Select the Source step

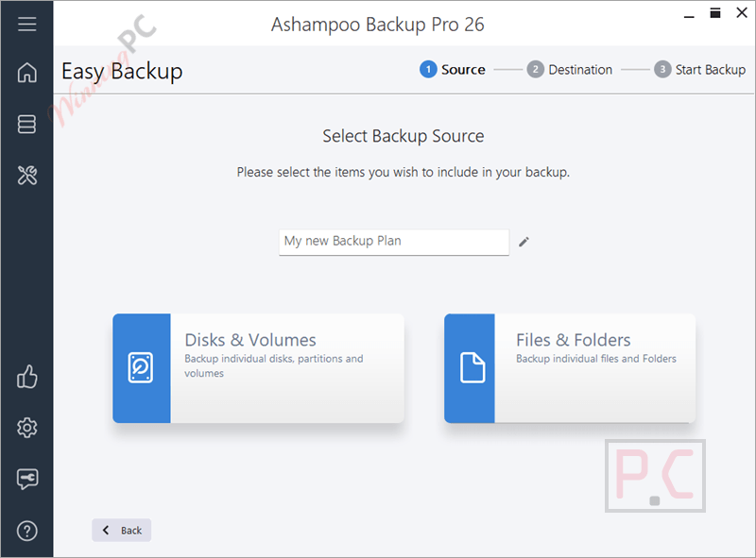453,69
